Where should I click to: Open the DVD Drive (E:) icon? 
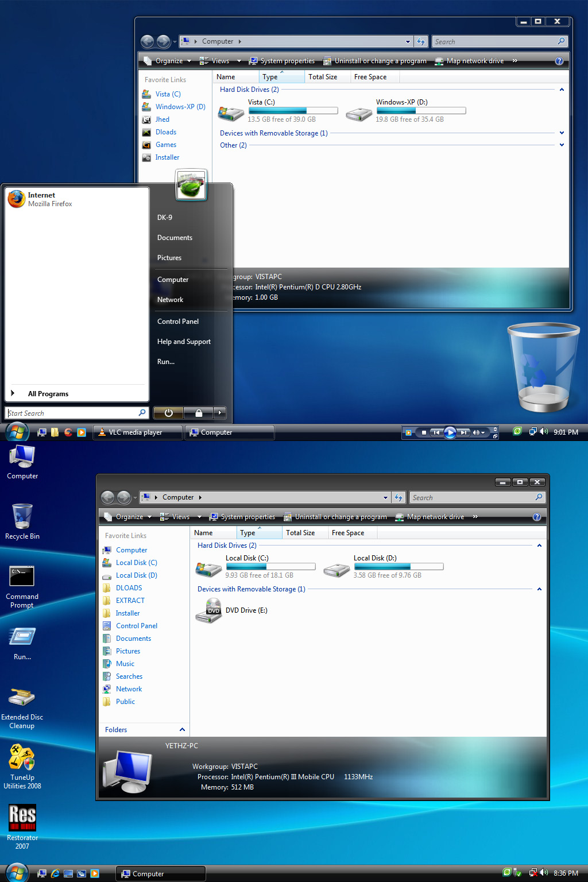[208, 610]
